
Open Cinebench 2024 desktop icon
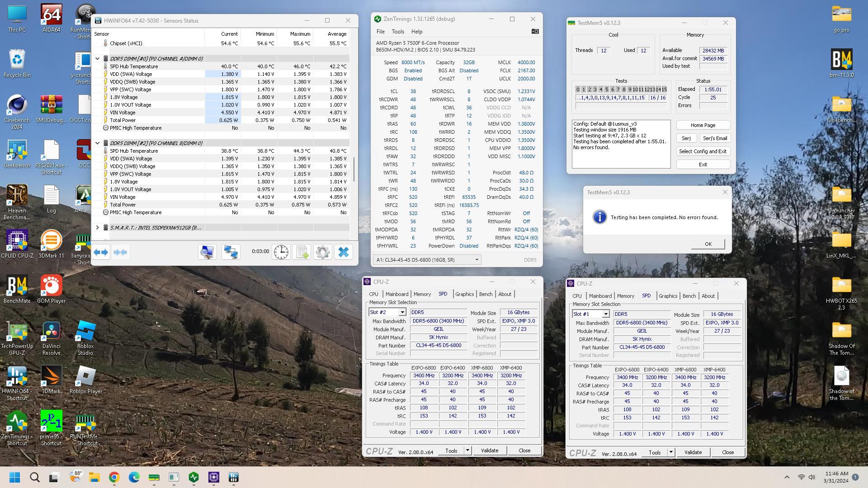pos(17,112)
